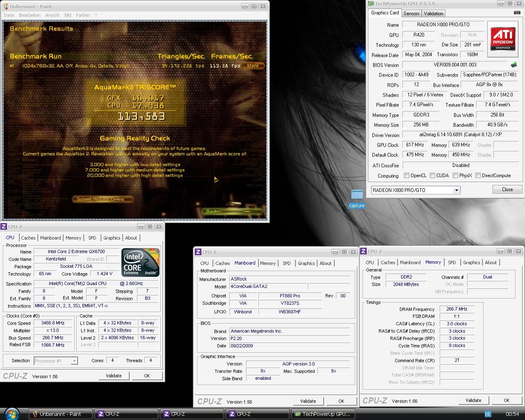This screenshot has width=525, height=420.
Task: Click the DRAM Frequency 266.7 MHz field
Action: (457, 309)
